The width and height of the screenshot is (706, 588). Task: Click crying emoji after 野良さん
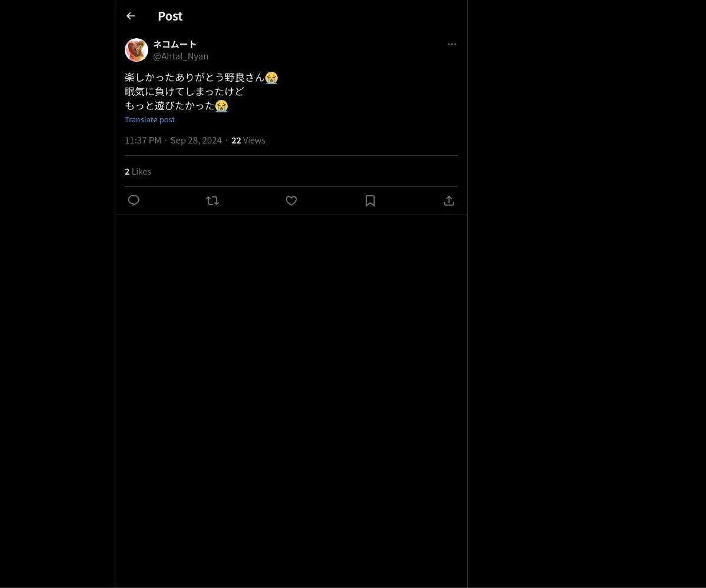click(x=271, y=78)
